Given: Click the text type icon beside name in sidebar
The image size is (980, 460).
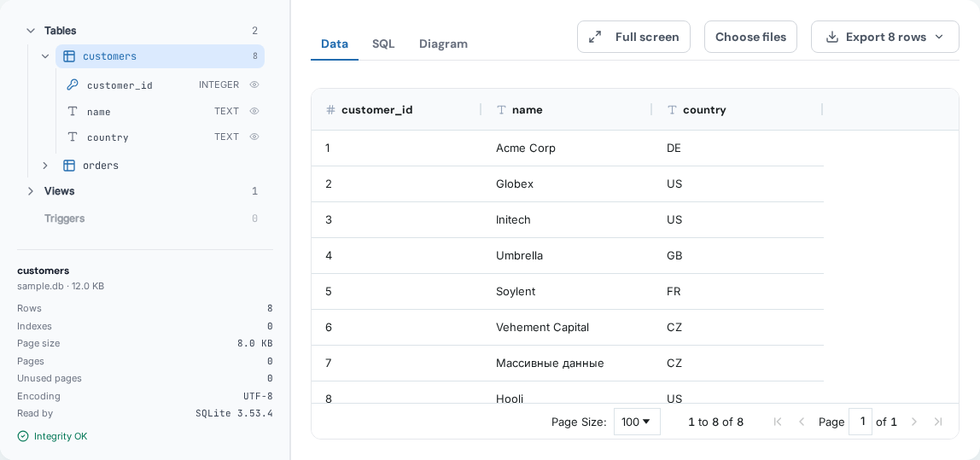Looking at the screenshot, I should [x=73, y=111].
